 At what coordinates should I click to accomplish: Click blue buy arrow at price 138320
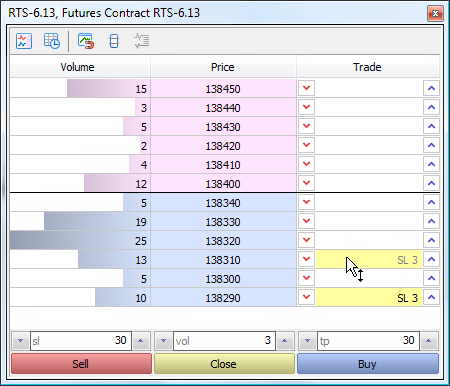431,240
